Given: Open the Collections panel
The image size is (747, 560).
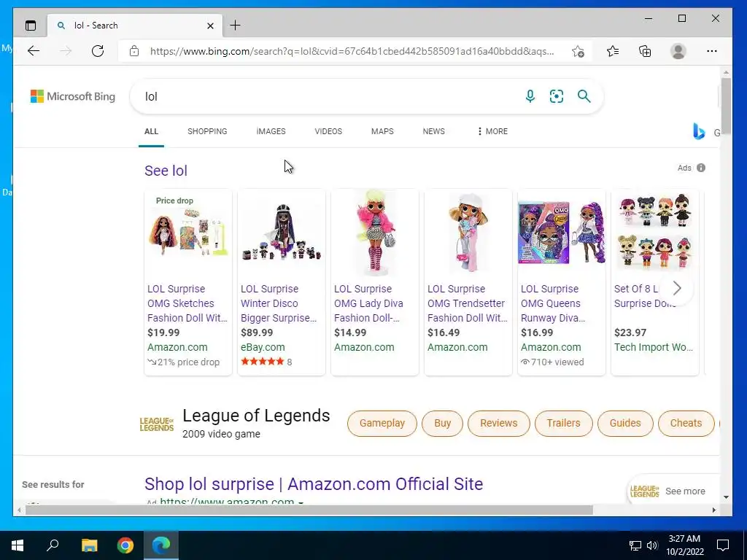Looking at the screenshot, I should click(x=645, y=51).
